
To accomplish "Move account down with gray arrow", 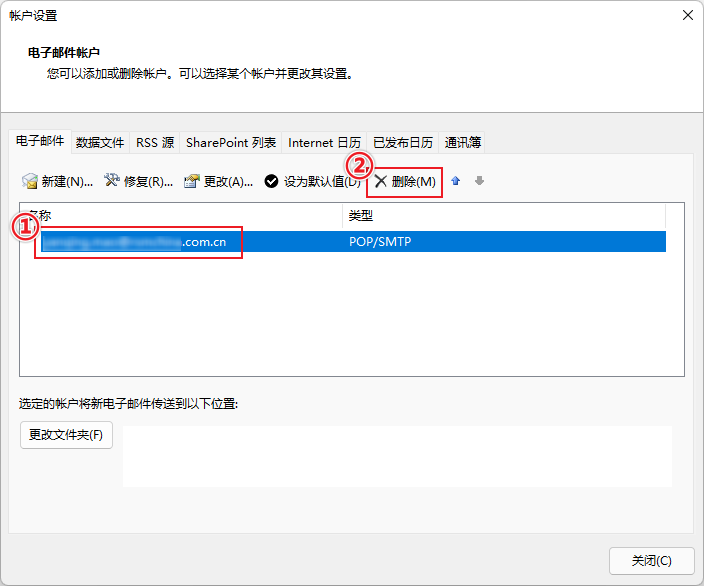I will click(x=479, y=181).
